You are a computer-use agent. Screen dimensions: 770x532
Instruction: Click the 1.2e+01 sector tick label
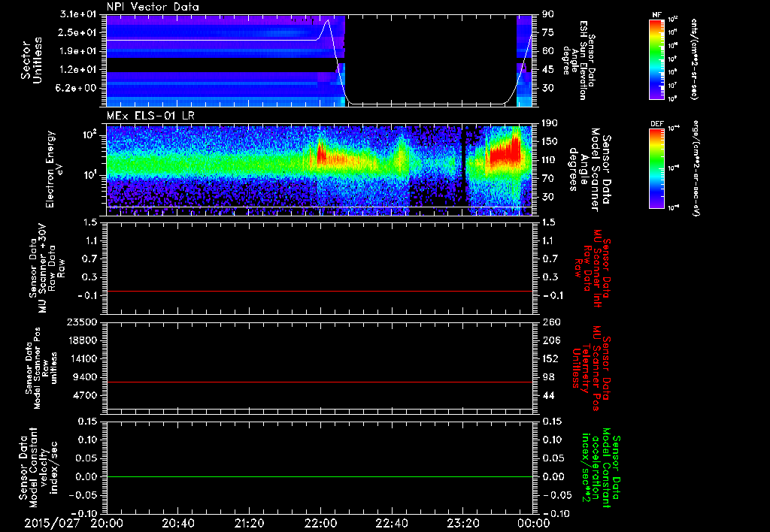(x=78, y=70)
